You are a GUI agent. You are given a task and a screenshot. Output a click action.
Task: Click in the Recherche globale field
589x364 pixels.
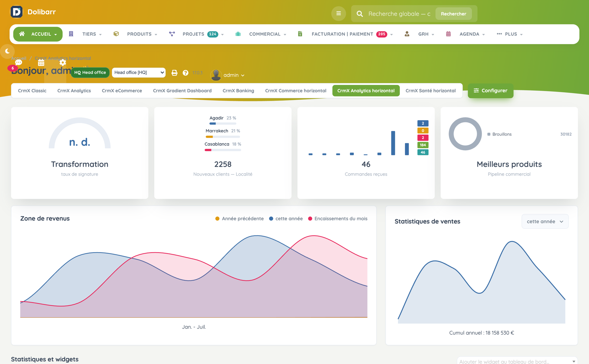[x=400, y=14]
